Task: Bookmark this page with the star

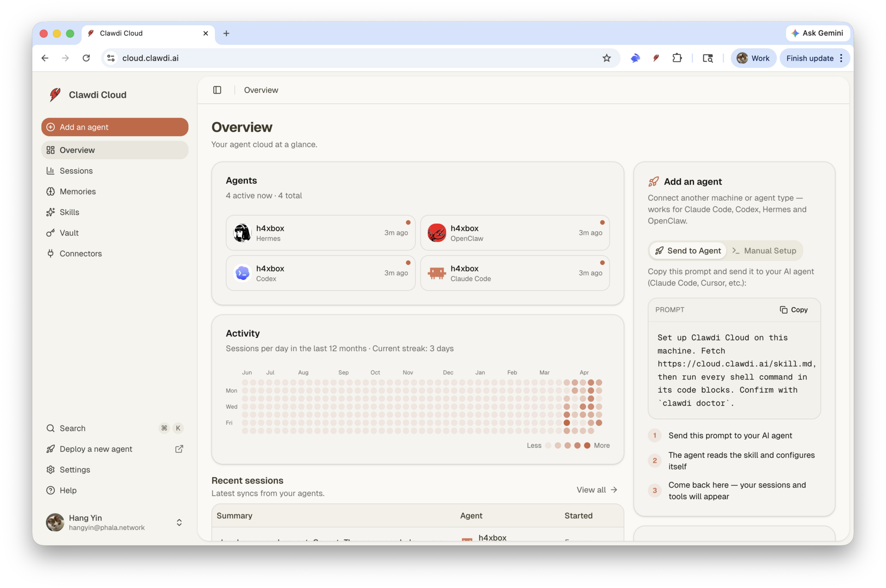Action: (x=606, y=58)
